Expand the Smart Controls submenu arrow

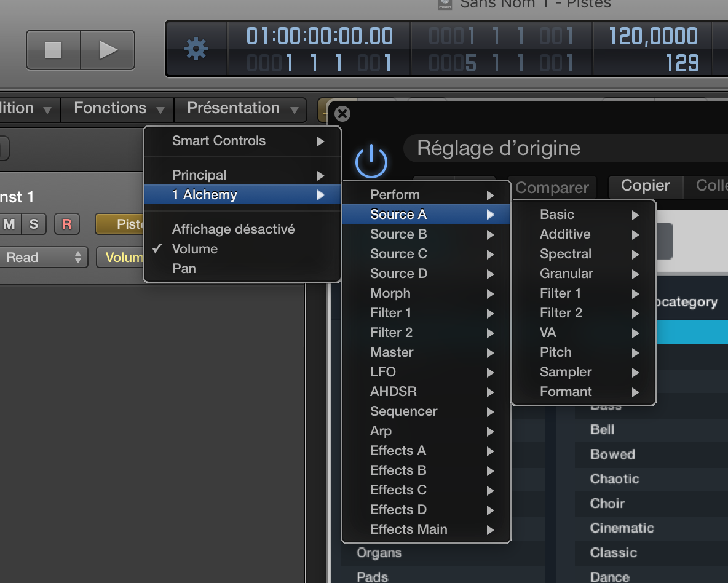pyautogui.click(x=320, y=141)
